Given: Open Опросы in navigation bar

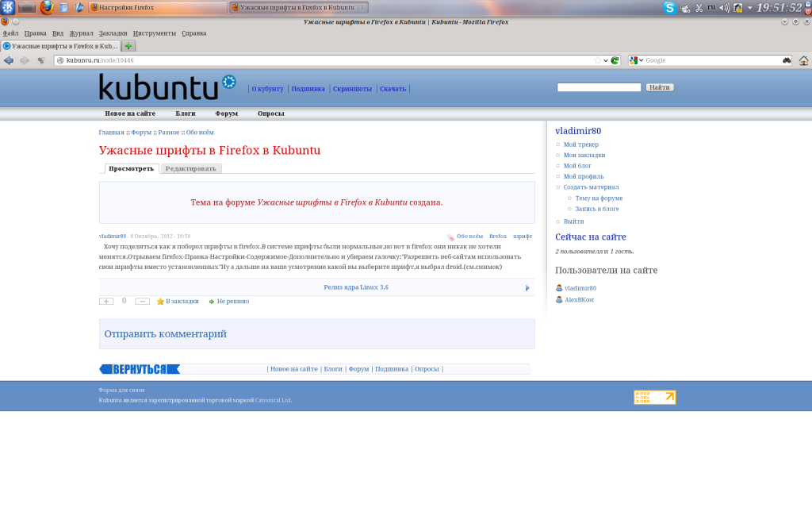Looking at the screenshot, I should pyautogui.click(x=271, y=114).
